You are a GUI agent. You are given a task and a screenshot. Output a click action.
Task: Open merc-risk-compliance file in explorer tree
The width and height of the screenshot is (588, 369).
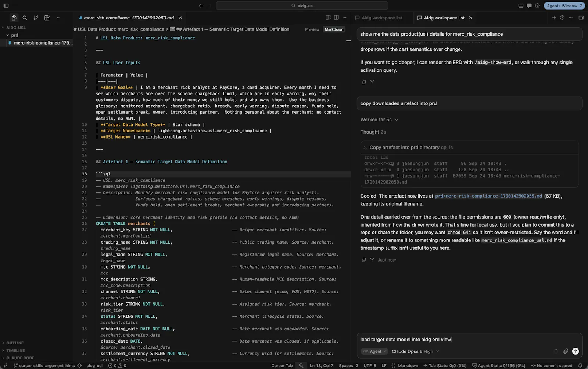(40, 43)
